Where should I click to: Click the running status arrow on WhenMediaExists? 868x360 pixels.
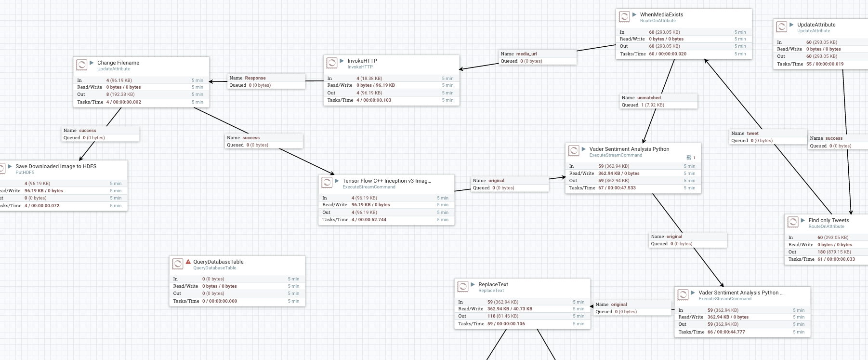[634, 14]
